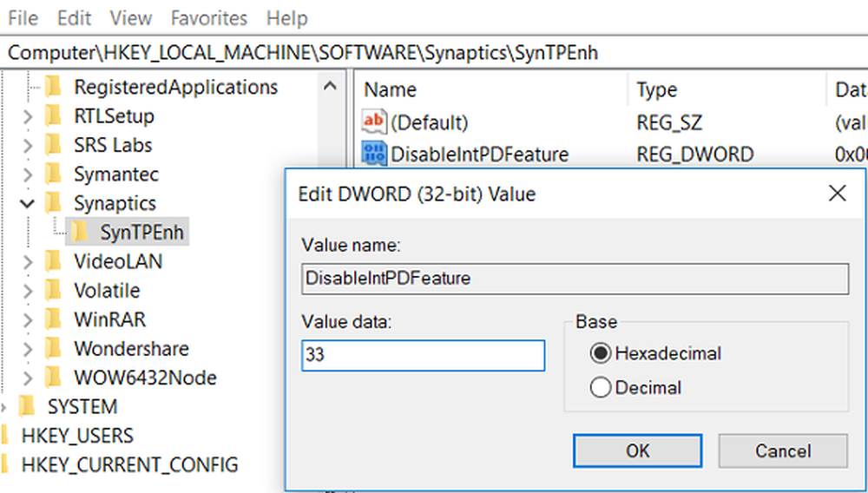Click the (Default) string value icon
The width and height of the screenshot is (868, 493).
coord(373,122)
